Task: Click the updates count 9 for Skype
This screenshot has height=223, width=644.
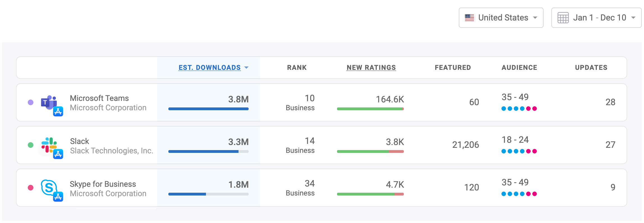Action: click(613, 187)
